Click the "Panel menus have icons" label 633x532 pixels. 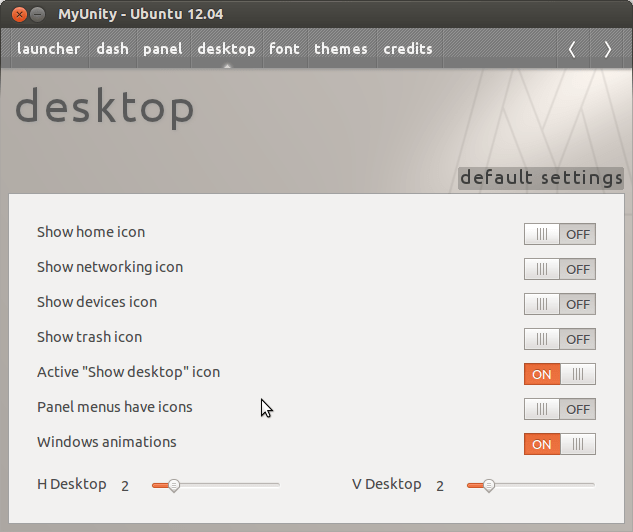click(115, 407)
